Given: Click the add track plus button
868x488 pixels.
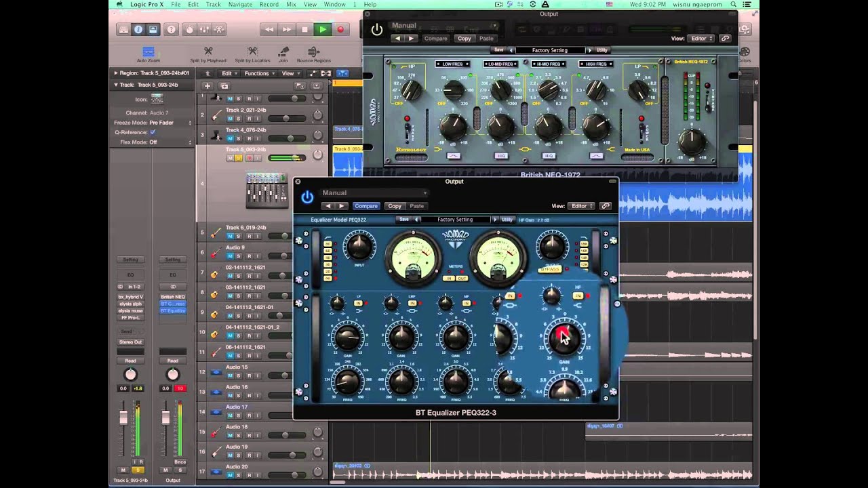Looking at the screenshot, I should 208,86.
